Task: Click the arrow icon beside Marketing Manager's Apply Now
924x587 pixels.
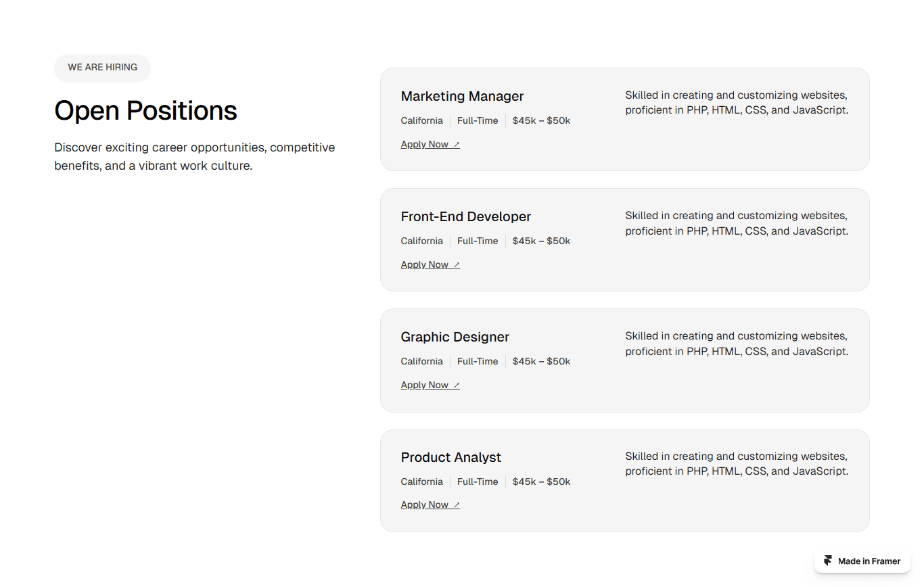Action: [x=457, y=145]
